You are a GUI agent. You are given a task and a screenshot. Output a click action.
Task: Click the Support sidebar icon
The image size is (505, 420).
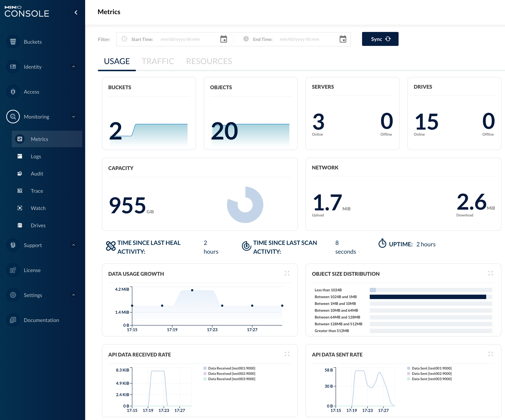point(13,245)
